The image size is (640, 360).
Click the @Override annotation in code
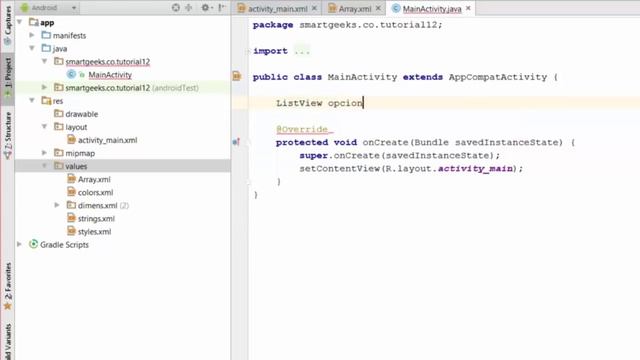click(302, 129)
